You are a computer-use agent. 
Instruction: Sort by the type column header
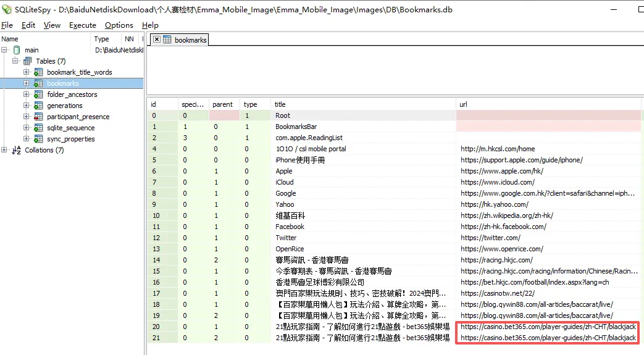pos(255,104)
